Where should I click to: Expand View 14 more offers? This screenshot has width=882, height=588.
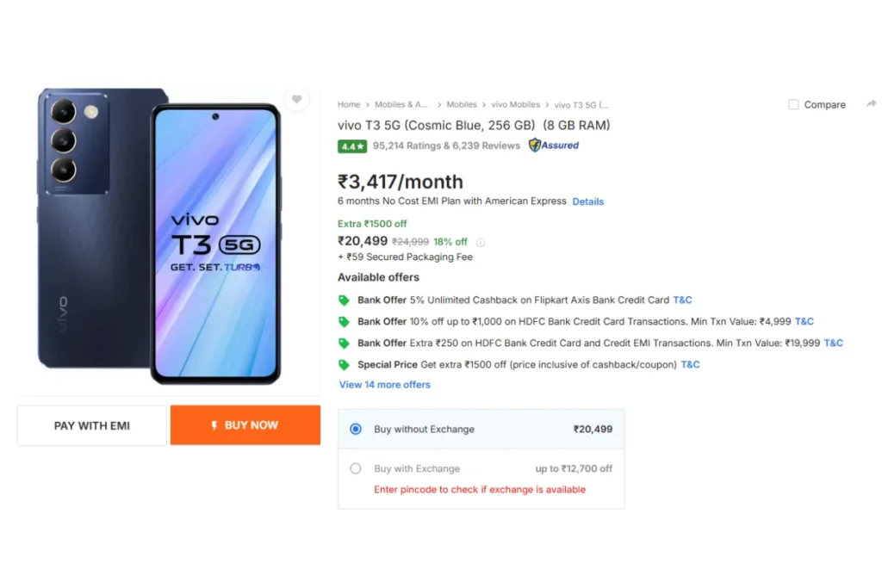[385, 385]
